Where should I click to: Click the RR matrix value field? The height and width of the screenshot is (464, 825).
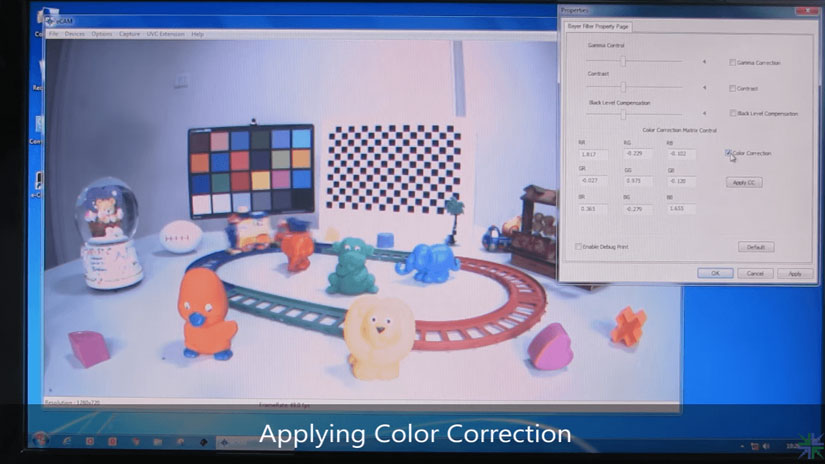591,154
